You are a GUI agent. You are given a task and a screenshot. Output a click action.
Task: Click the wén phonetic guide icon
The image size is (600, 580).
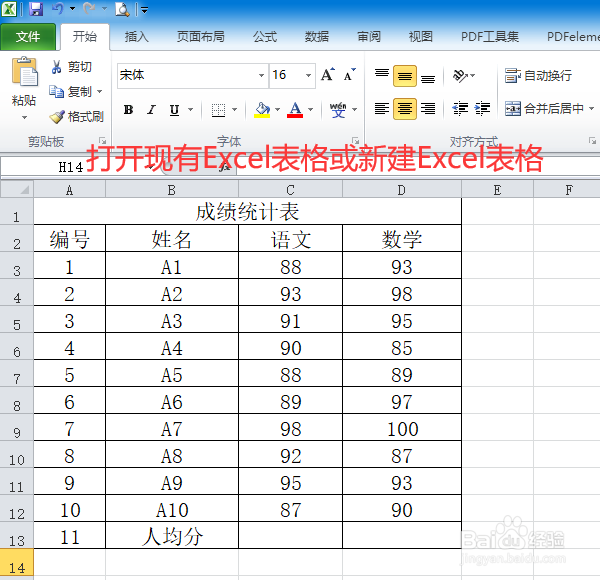click(x=338, y=110)
